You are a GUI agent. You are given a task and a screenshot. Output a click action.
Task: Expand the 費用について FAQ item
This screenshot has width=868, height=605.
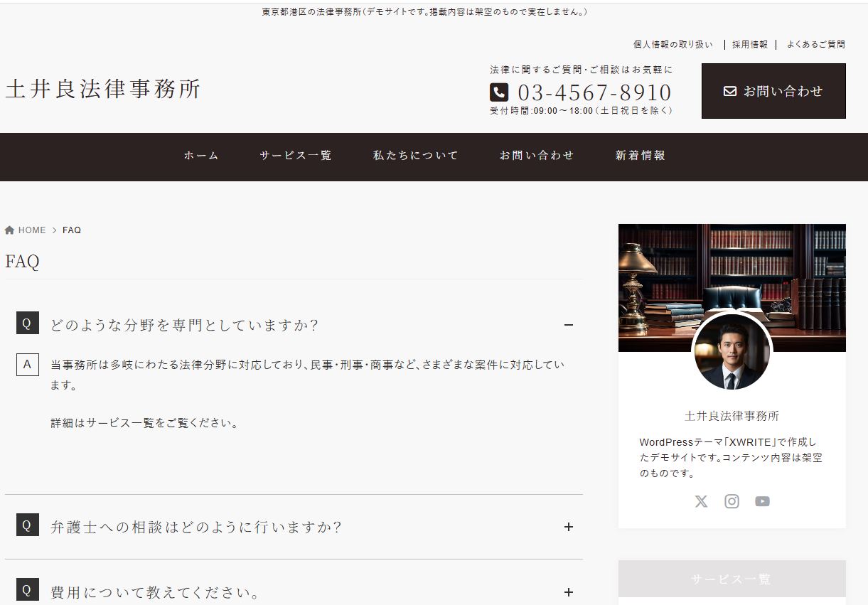click(x=568, y=591)
